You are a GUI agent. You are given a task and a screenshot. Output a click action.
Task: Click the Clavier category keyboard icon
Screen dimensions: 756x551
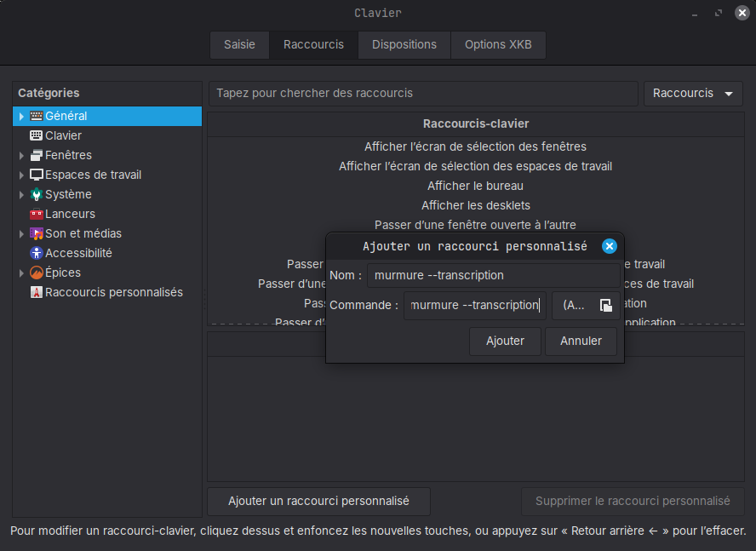[36, 135]
